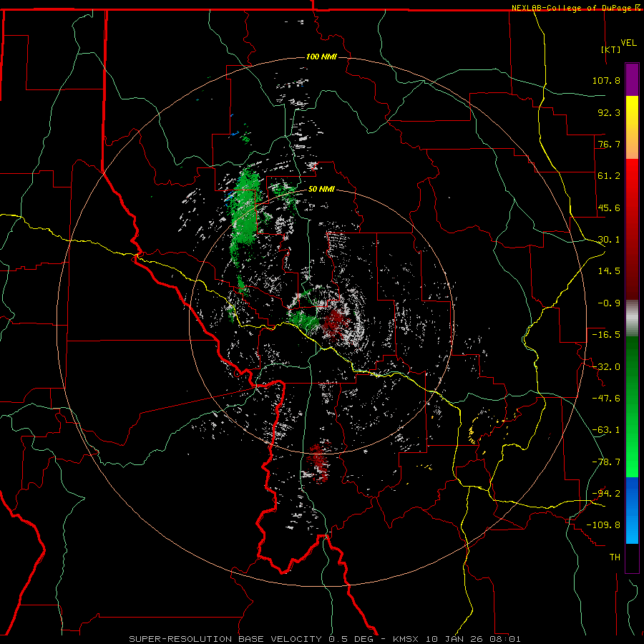This screenshot has width=644, height=644.
Task: Click the 107.8 velocity scale value
Action: (606, 80)
